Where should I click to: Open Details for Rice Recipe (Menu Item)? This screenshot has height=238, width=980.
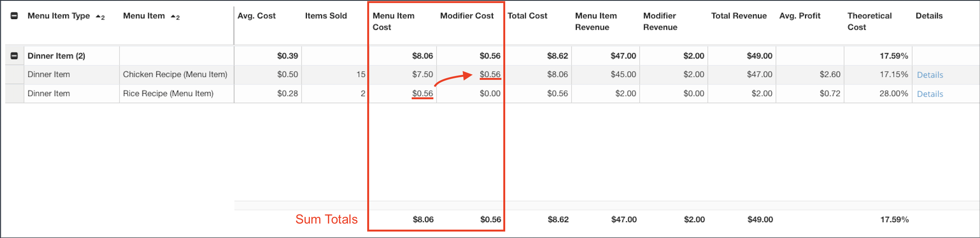(x=930, y=94)
